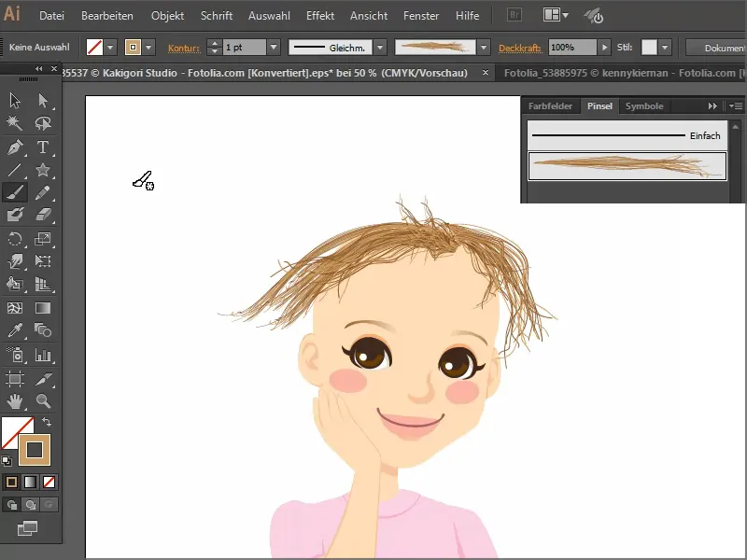Select the Blob Brush tool
The width and height of the screenshot is (747, 560).
(x=15, y=215)
